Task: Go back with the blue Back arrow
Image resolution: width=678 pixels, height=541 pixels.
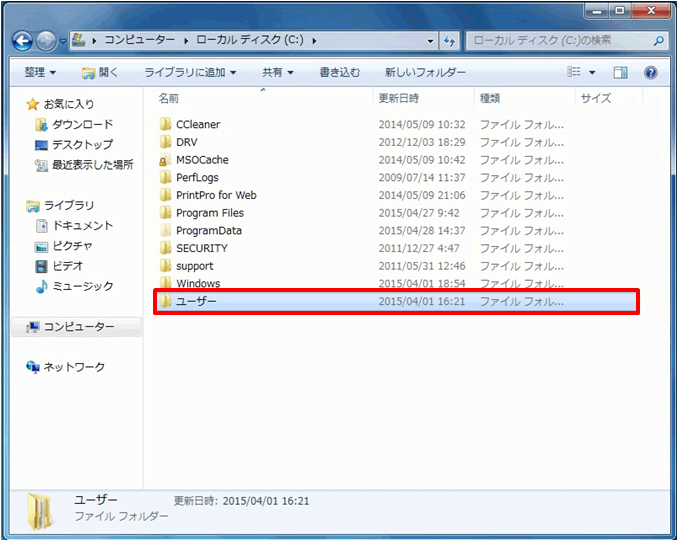Action: [22, 41]
